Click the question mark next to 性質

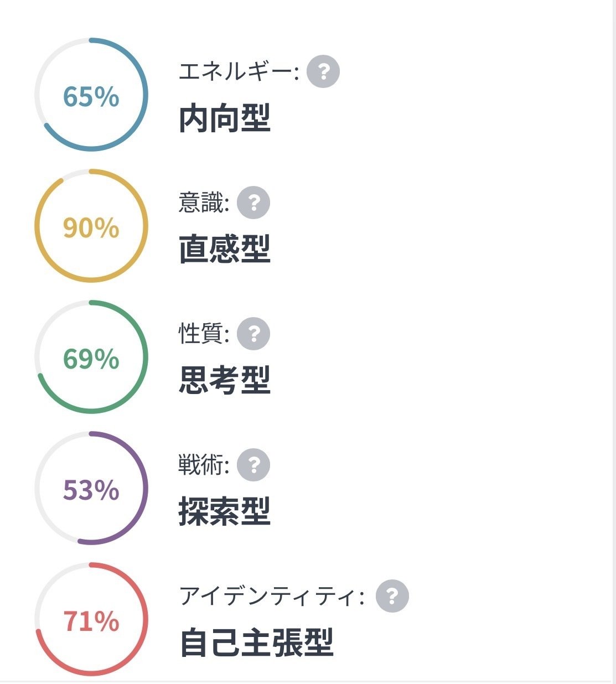click(253, 334)
